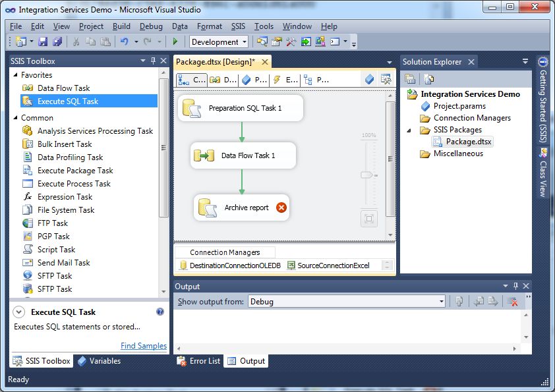This screenshot has width=555, height=392.
Task: Click the zoom fit-to-view button on canvas
Action: point(369,219)
